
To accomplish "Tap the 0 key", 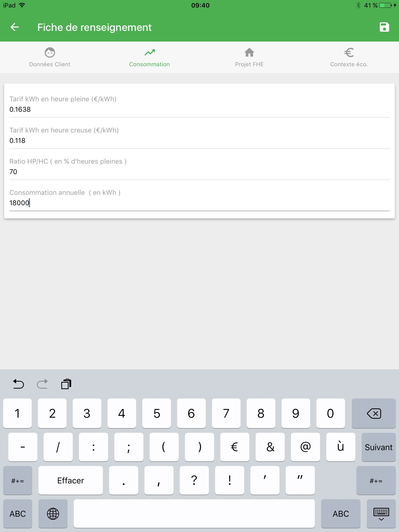I will point(331,413).
